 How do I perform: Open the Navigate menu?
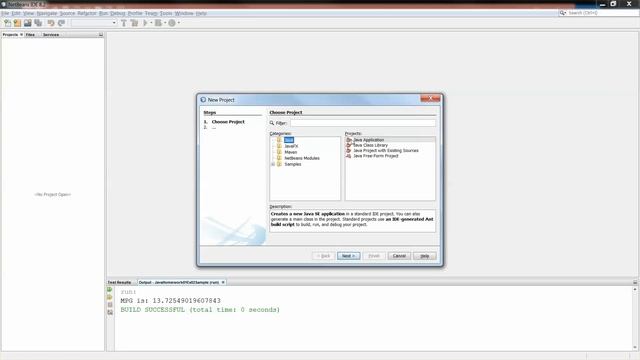(47, 13)
